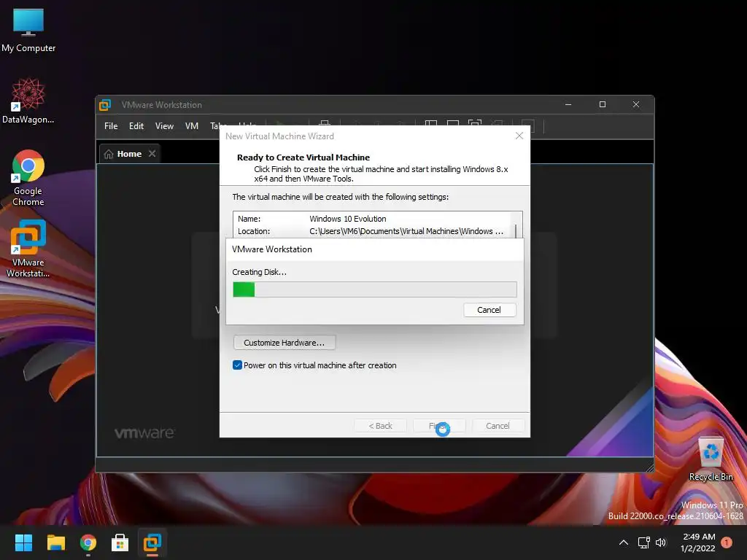The width and height of the screenshot is (747, 560).
Task: Open Customize Hardware settings
Action: tap(285, 343)
